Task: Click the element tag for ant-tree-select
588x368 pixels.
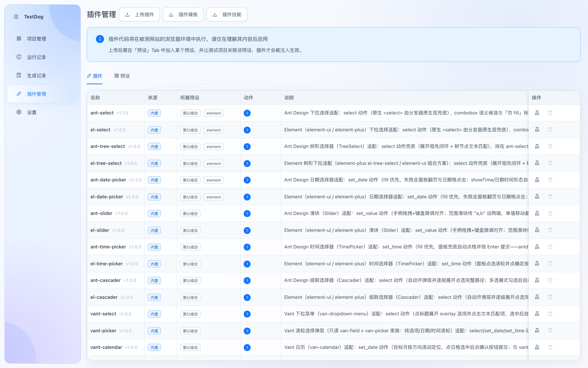Action: 214,147
